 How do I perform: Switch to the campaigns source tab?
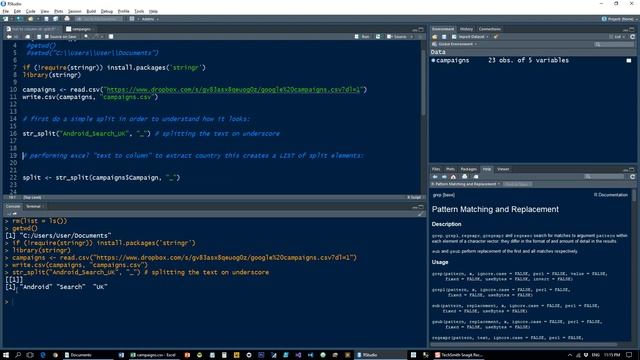[81, 29]
